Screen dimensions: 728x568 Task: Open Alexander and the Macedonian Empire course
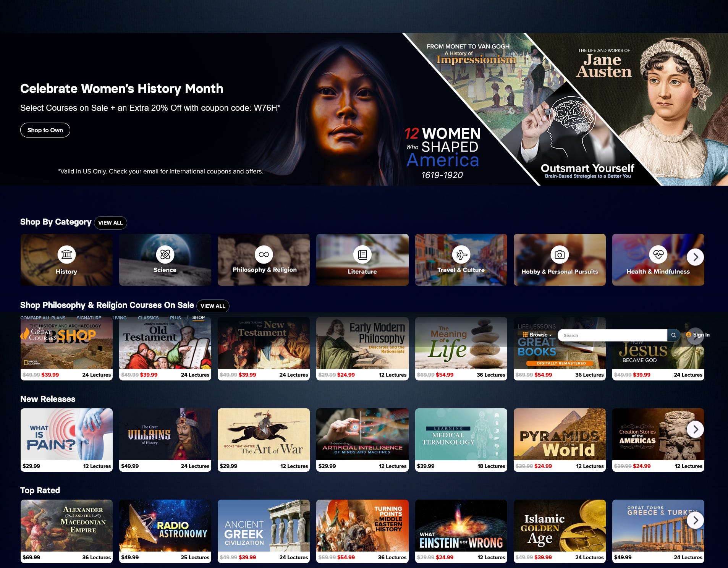coord(66,531)
